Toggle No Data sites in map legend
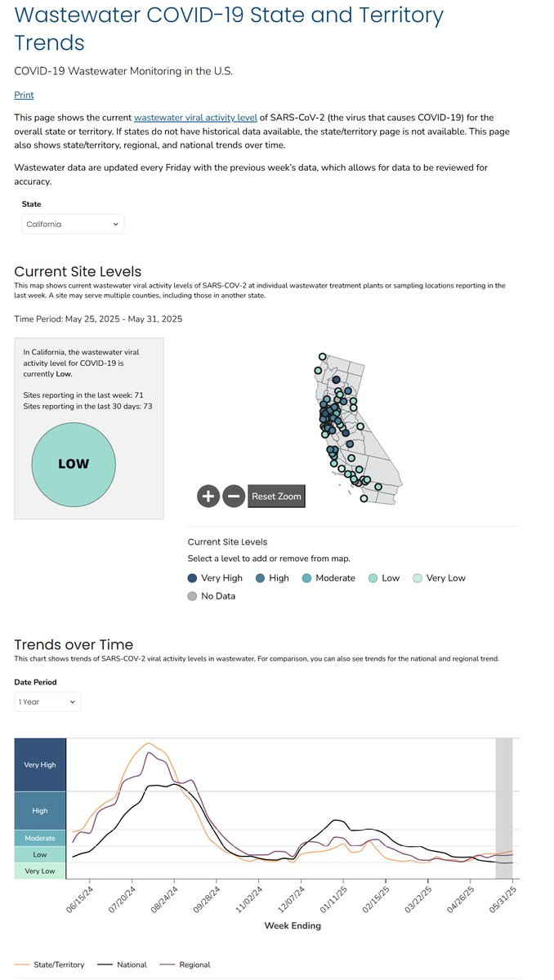This screenshot has width=554, height=980. pos(211,596)
